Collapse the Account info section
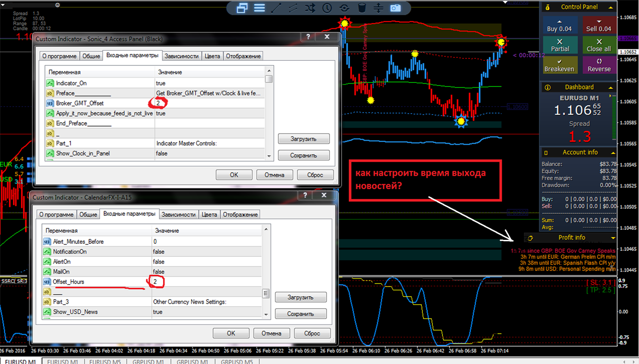The image size is (639, 364). pos(613,153)
